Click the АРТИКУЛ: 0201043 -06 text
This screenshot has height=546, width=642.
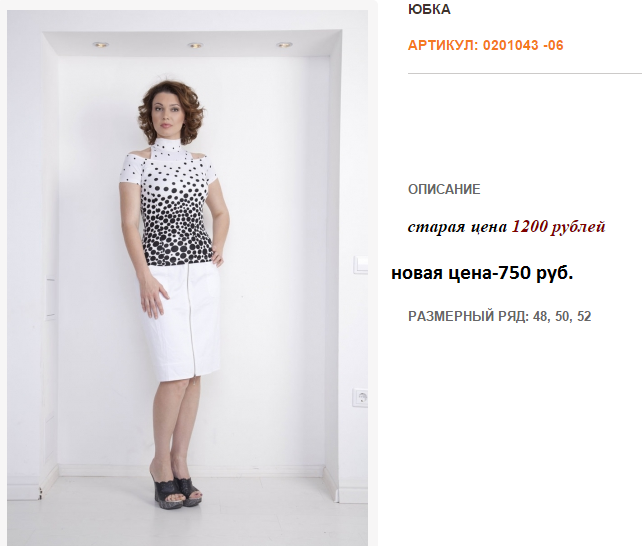486,45
